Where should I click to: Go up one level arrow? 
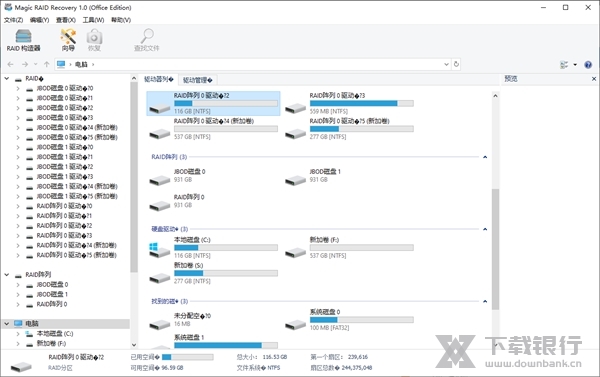pyautogui.click(x=47, y=64)
